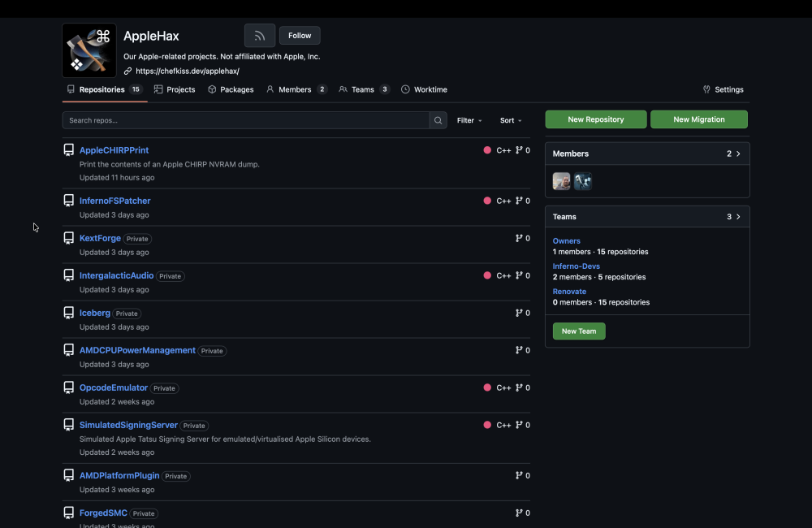Click the repository icon beside OpcodeEmulator
812x528 pixels.
click(x=68, y=387)
